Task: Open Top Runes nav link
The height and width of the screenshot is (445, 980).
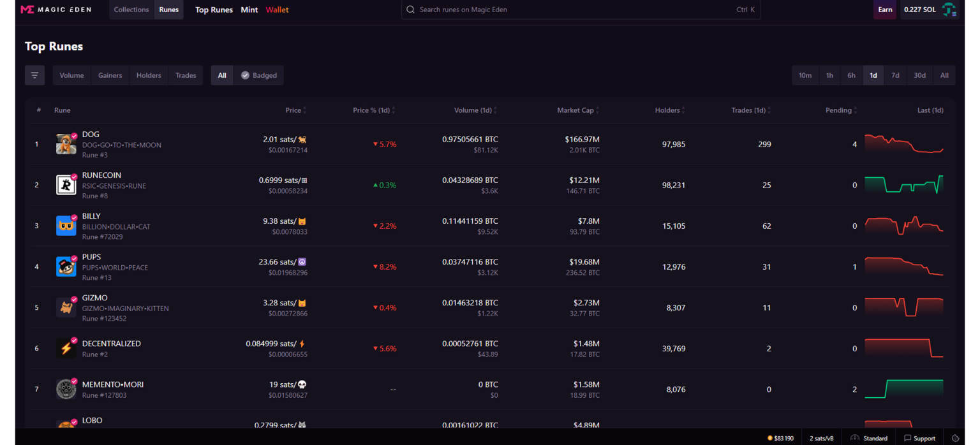Action: tap(214, 10)
